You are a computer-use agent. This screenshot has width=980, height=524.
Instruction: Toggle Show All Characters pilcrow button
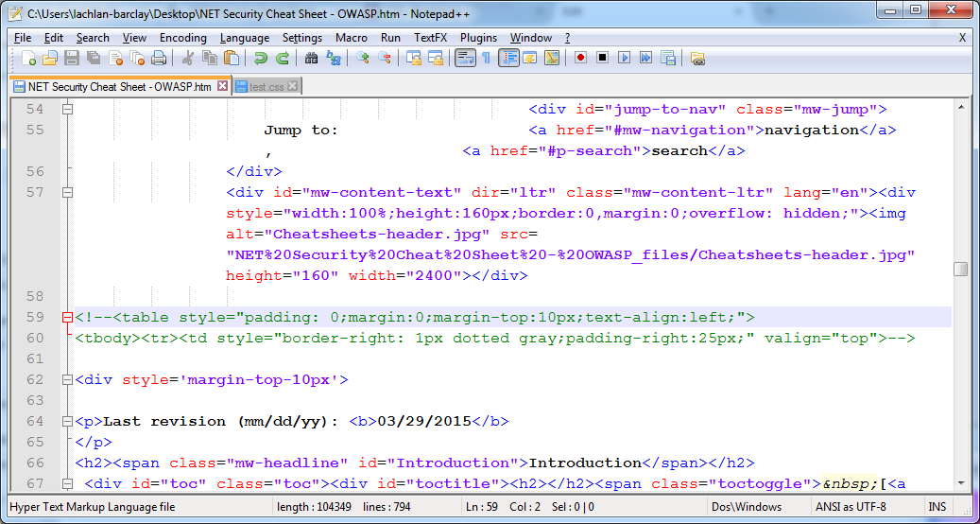[x=487, y=58]
